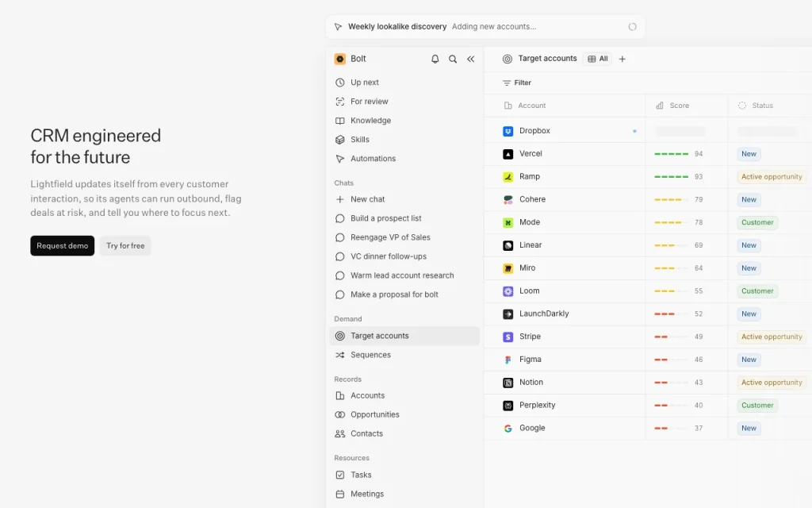812x508 pixels.
Task: Click Perplexity's Customer status badge
Action: pyautogui.click(x=757, y=406)
